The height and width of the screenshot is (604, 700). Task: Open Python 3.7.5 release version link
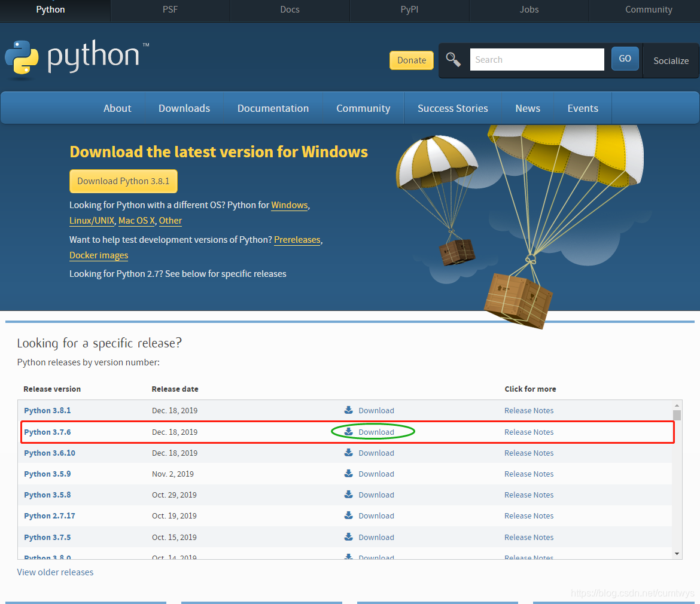pyautogui.click(x=47, y=537)
